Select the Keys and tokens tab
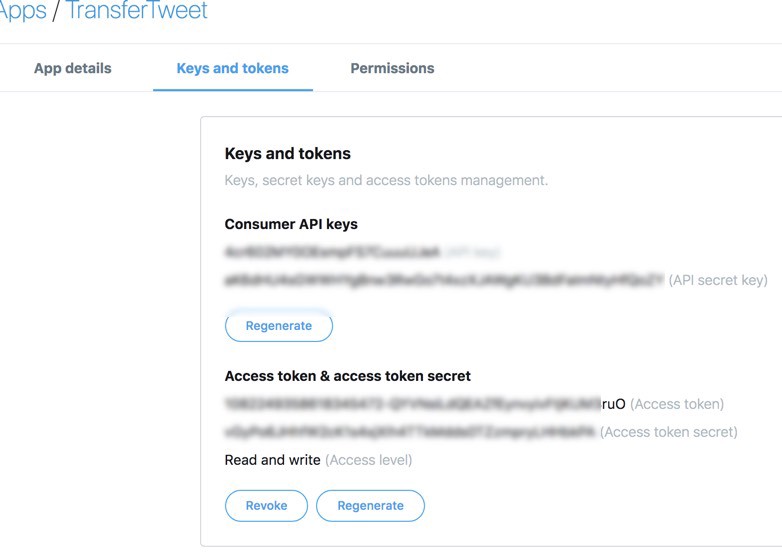The width and height of the screenshot is (782, 557). (232, 69)
